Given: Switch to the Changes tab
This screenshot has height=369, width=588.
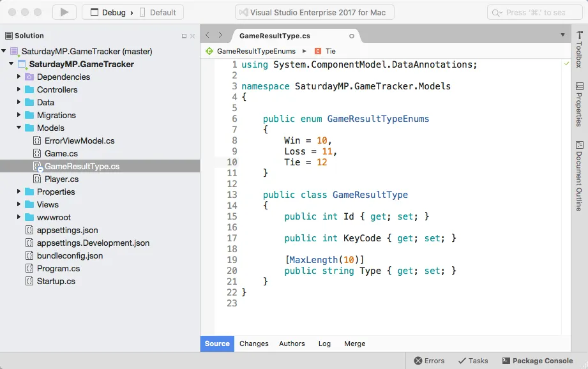Looking at the screenshot, I should pyautogui.click(x=254, y=343).
